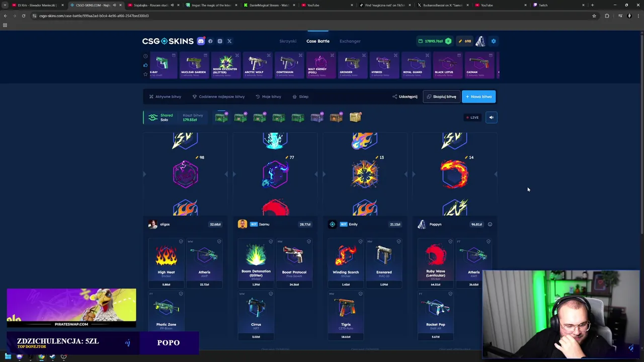Click shield icon on Tigris card
Viewport: 644px width, 362px height.
360,294
